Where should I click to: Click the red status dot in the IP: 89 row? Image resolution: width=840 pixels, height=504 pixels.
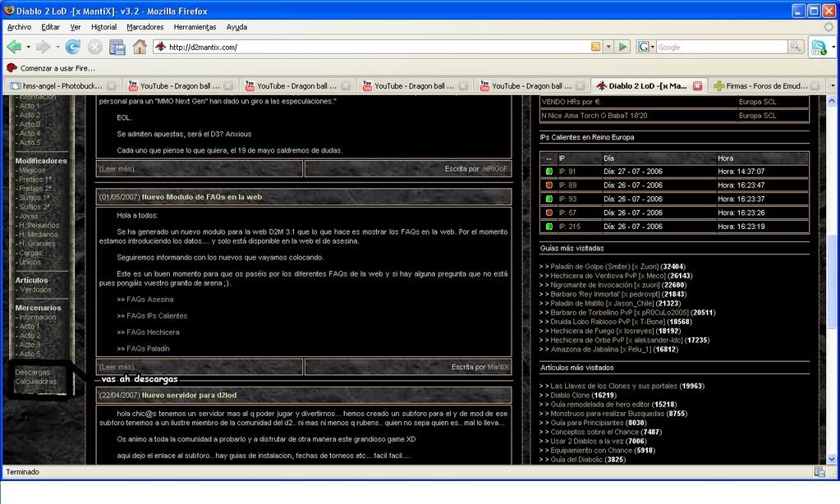pyautogui.click(x=549, y=186)
